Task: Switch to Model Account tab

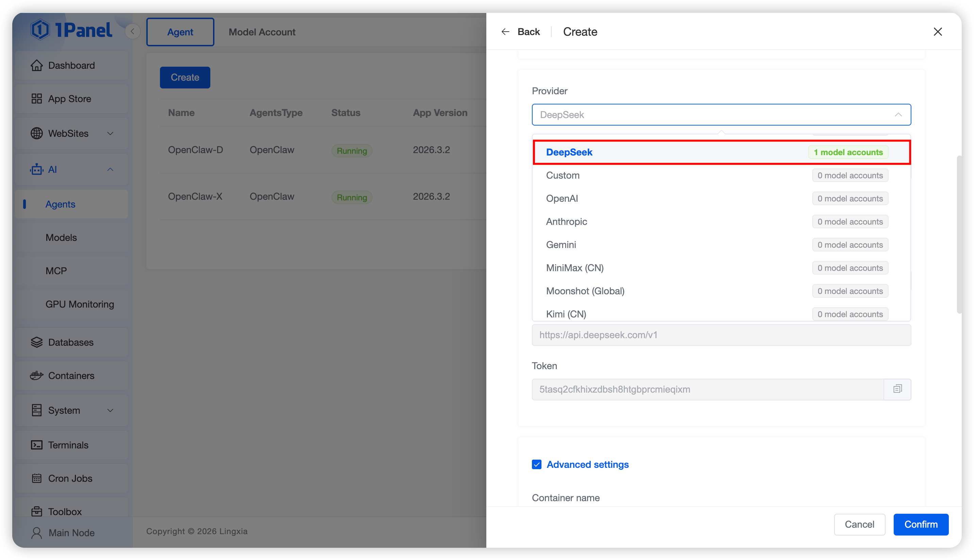Action: [262, 32]
